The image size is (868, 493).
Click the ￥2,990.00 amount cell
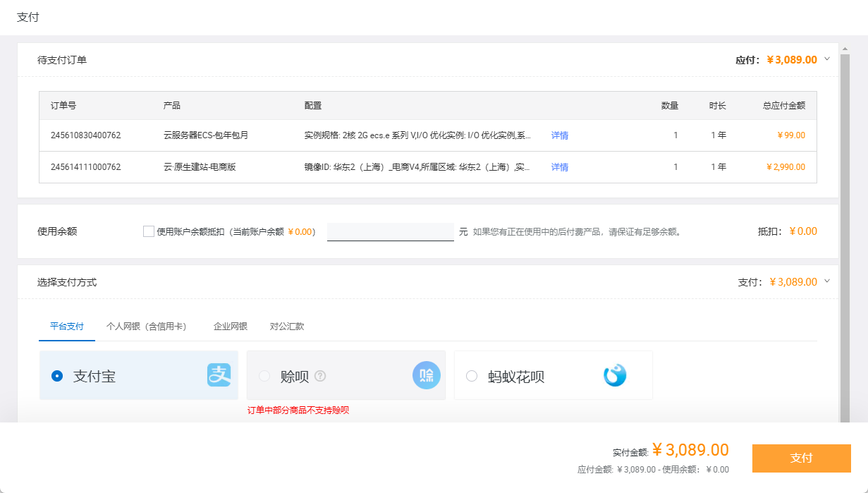point(786,167)
